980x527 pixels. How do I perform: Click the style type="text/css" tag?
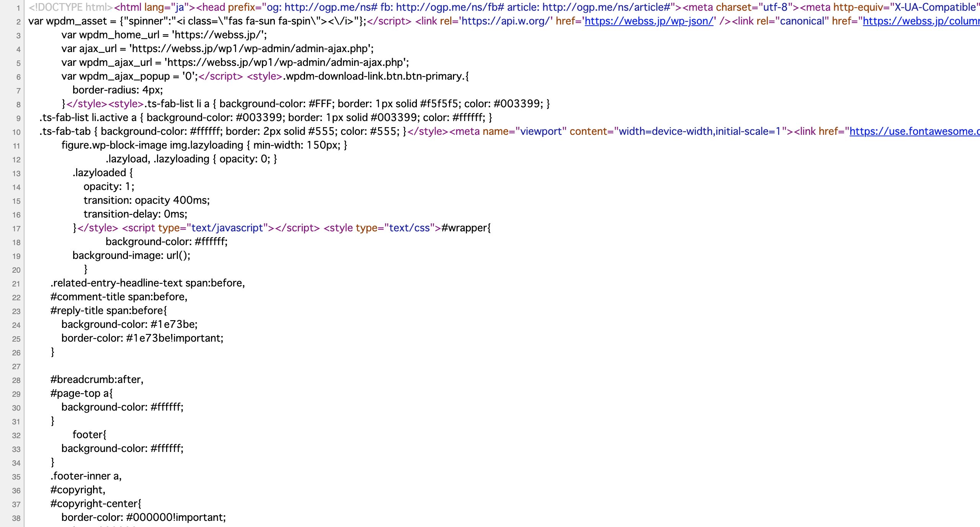382,228
